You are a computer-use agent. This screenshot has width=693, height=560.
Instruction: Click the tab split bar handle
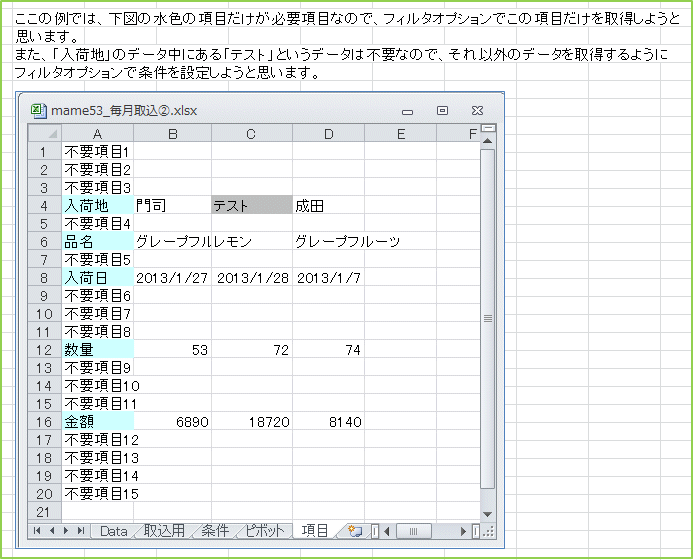[x=375, y=531]
